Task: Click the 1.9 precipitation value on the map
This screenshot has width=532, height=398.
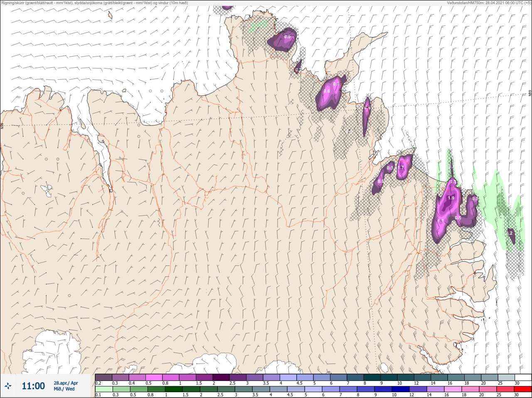Action: (x=451, y=198)
